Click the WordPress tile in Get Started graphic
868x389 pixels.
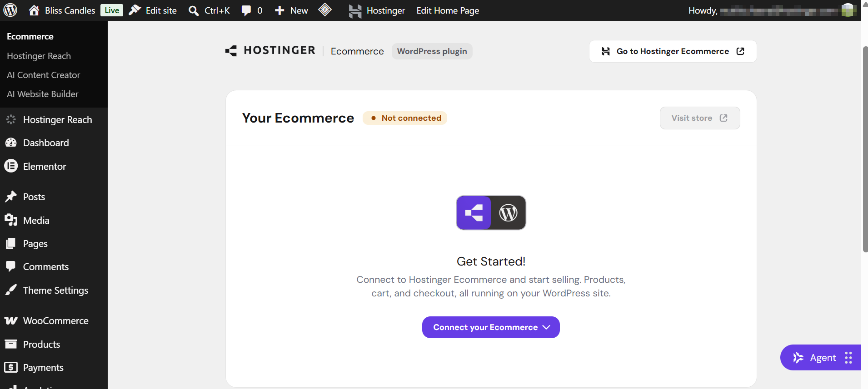[509, 212]
